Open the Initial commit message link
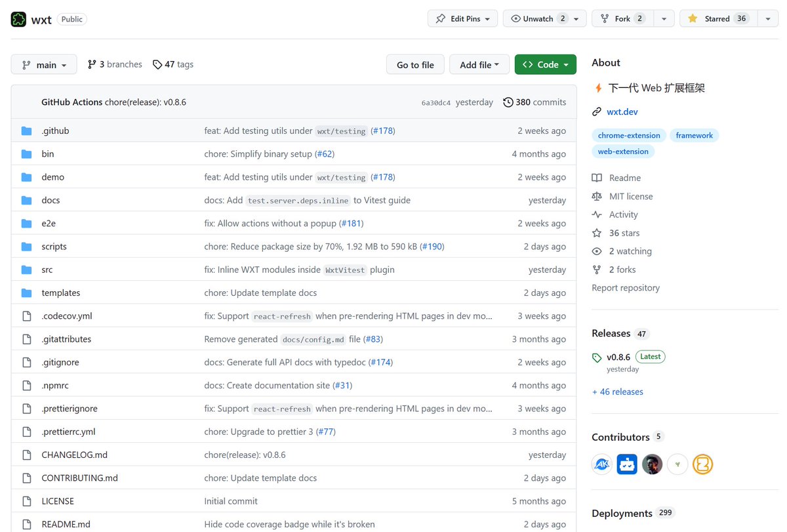The image size is (787, 532). click(231, 501)
